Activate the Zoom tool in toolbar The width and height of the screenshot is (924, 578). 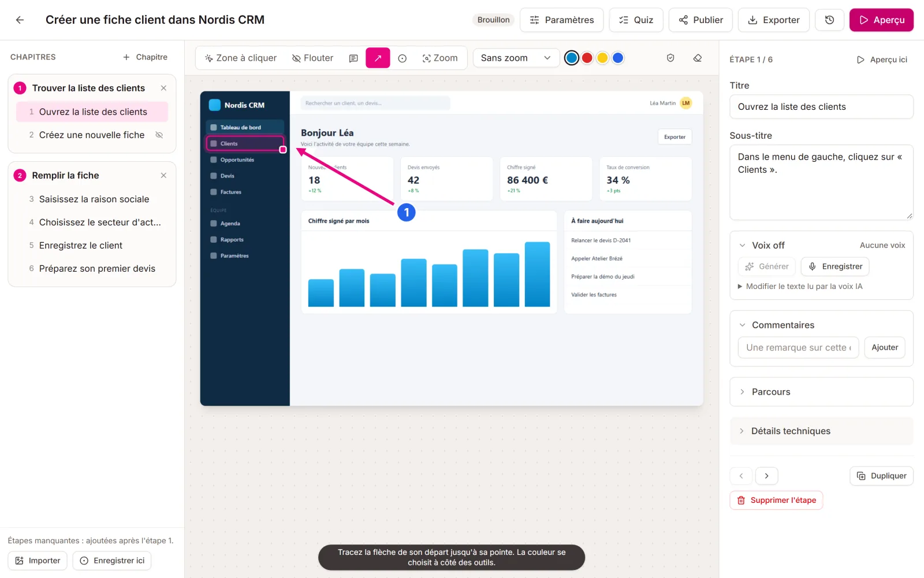pyautogui.click(x=440, y=58)
